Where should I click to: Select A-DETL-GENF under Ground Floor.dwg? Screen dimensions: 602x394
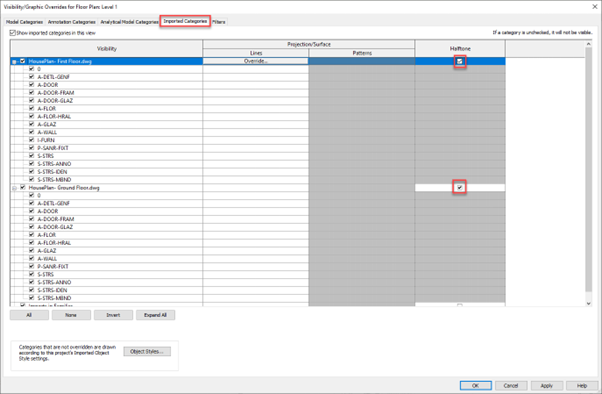point(53,203)
